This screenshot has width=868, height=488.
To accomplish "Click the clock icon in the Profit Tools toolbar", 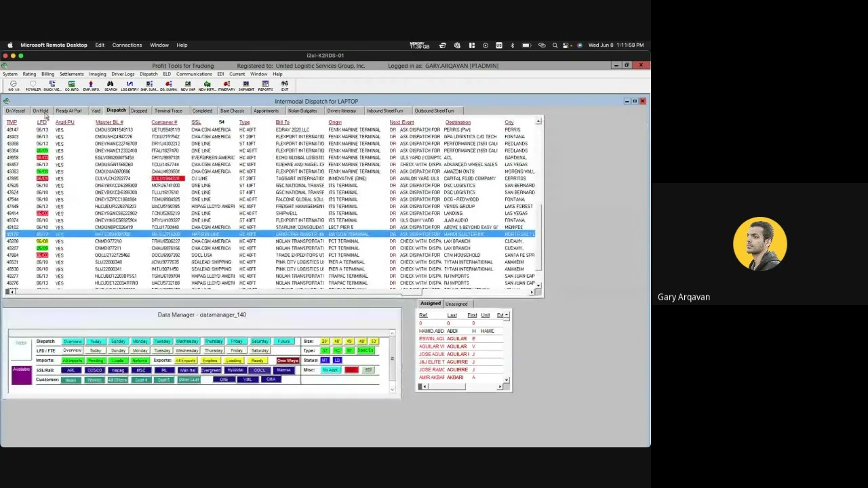I will 13,85.
